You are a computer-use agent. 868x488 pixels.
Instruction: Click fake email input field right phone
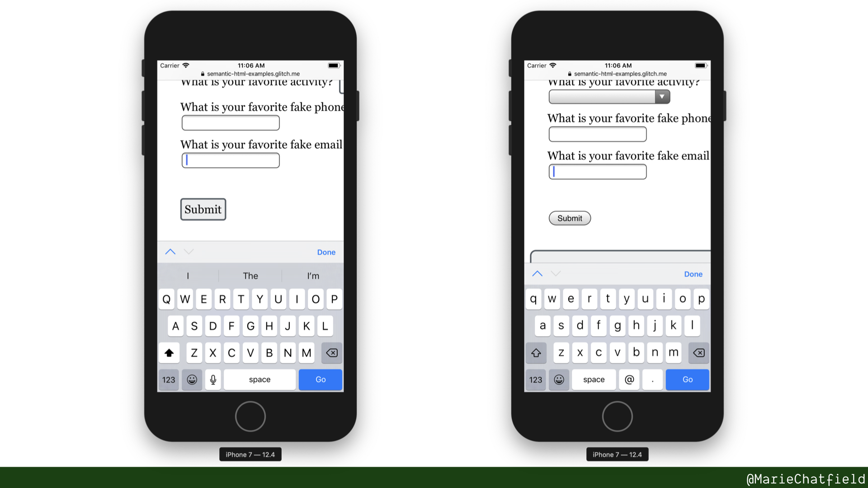pyautogui.click(x=598, y=172)
